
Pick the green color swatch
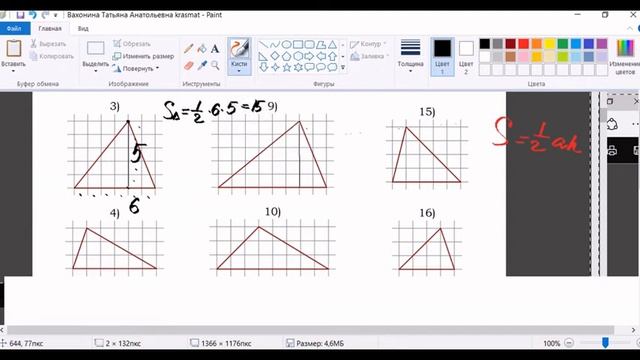(x=563, y=44)
